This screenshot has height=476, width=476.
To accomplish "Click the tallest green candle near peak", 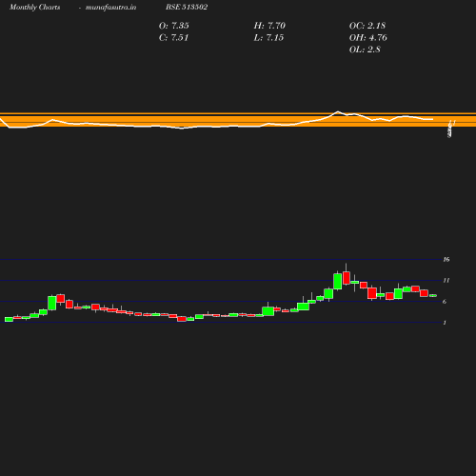I will (338, 282).
